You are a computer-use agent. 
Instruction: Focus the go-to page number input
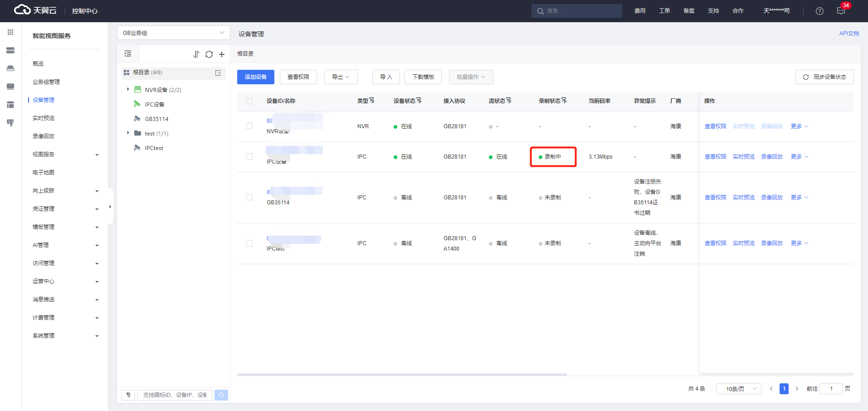pyautogui.click(x=831, y=389)
